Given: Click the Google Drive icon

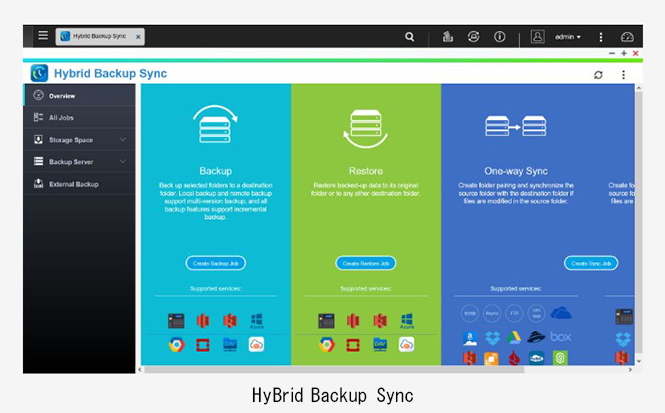Looking at the screenshot, I should click(514, 338).
